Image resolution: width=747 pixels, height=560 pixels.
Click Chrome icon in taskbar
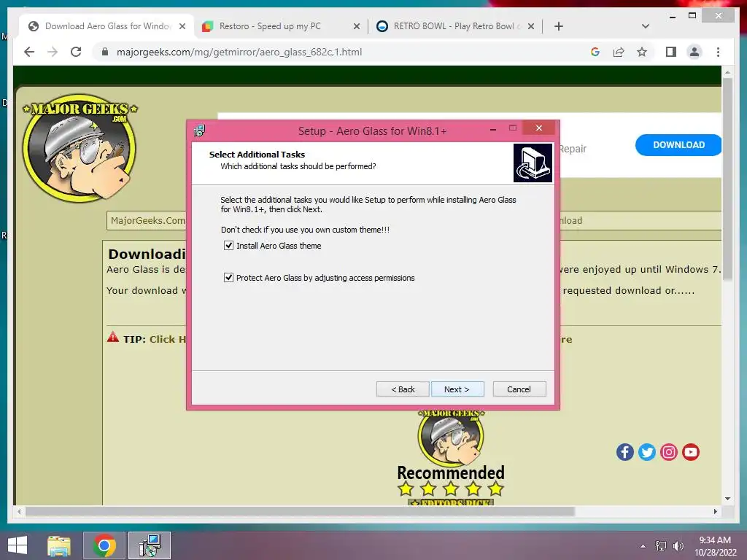[104, 545]
